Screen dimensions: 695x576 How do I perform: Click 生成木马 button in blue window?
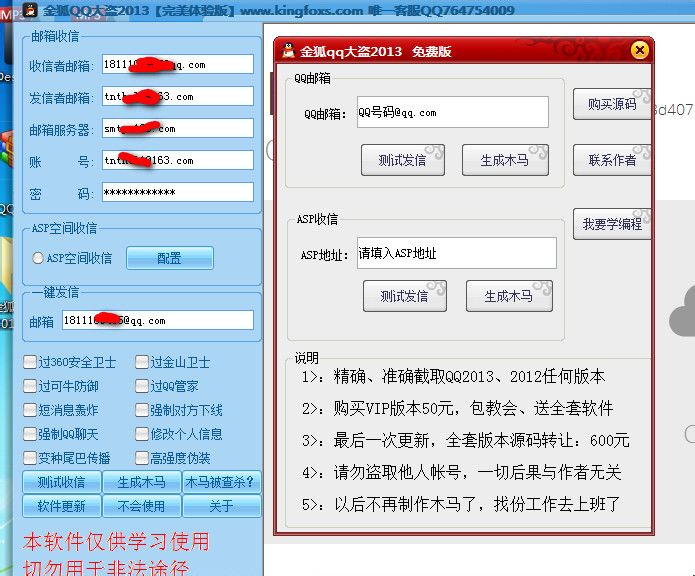coord(142,482)
